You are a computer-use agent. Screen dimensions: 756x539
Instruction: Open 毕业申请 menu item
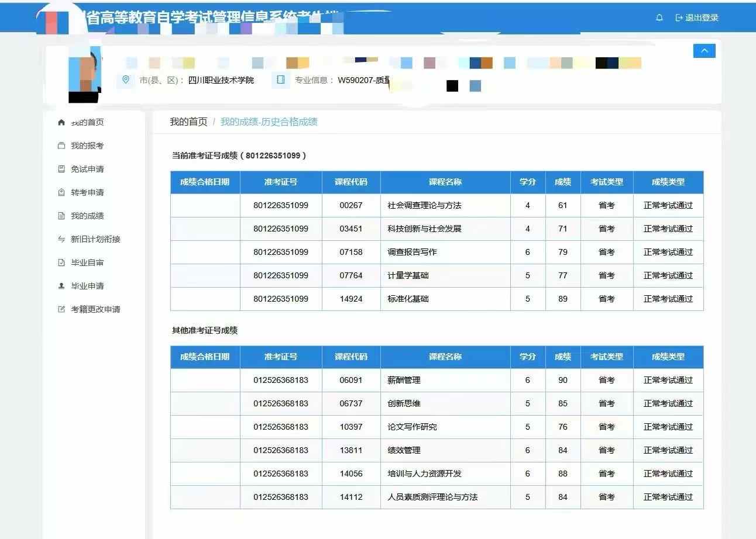click(x=87, y=286)
